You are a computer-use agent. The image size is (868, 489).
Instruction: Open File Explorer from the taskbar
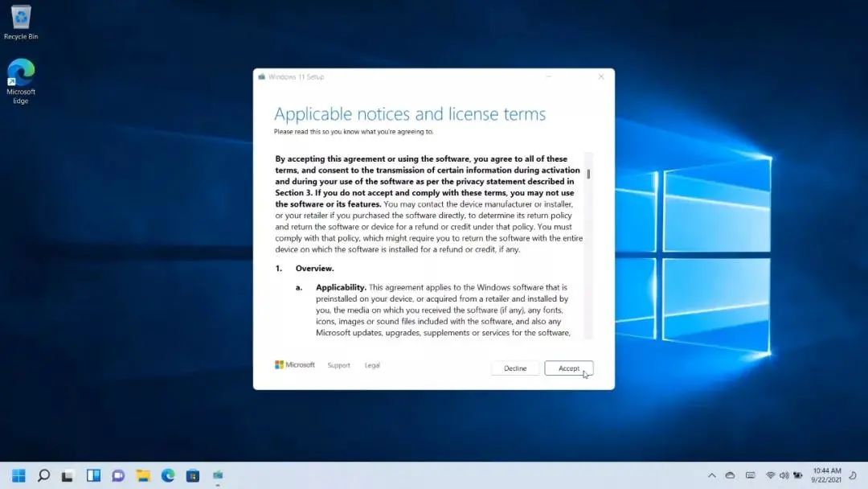point(143,475)
